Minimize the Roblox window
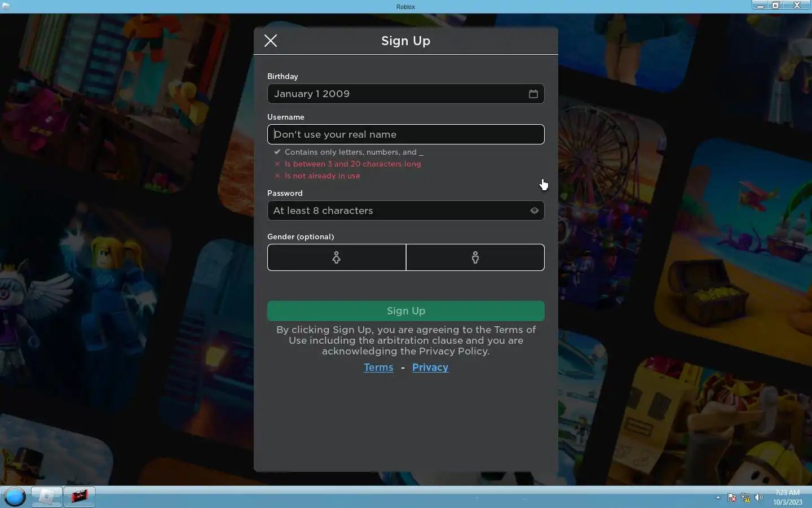 (x=760, y=5)
